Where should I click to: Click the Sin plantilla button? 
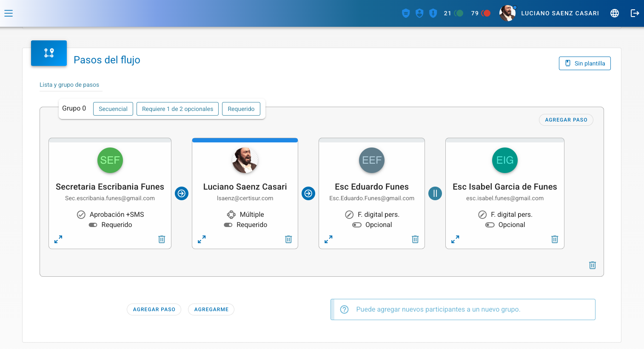(x=584, y=63)
